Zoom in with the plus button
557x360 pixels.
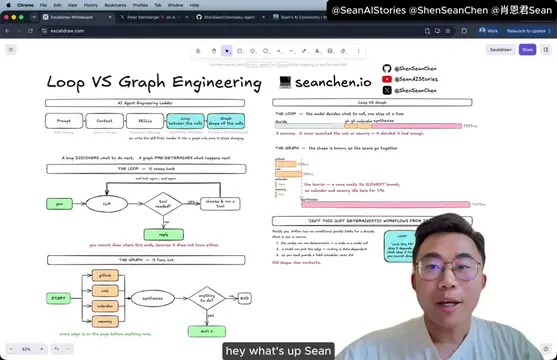[x=42, y=349]
